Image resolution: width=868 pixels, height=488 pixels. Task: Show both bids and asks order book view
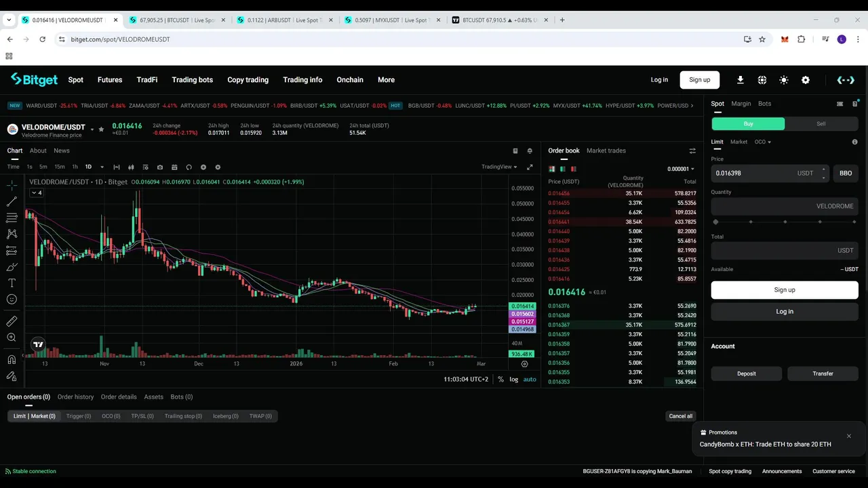pyautogui.click(x=552, y=169)
